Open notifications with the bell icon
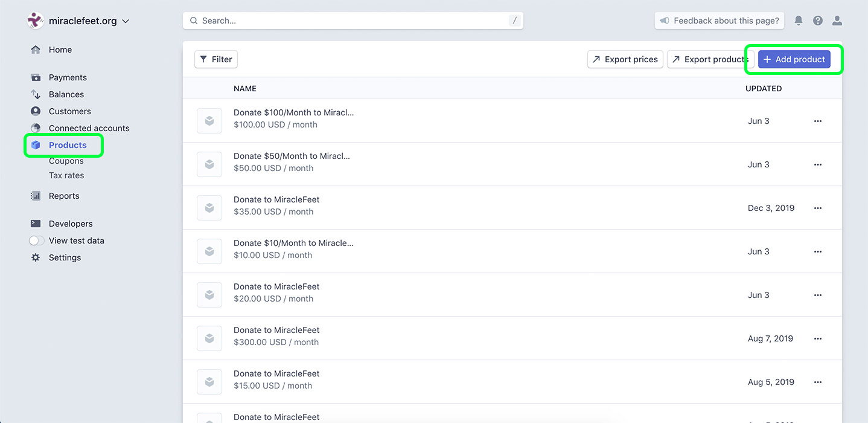This screenshot has height=423, width=868. pyautogui.click(x=799, y=21)
